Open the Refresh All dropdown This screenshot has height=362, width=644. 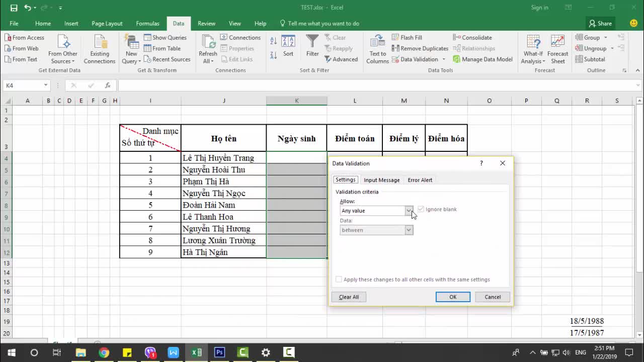pos(207,49)
